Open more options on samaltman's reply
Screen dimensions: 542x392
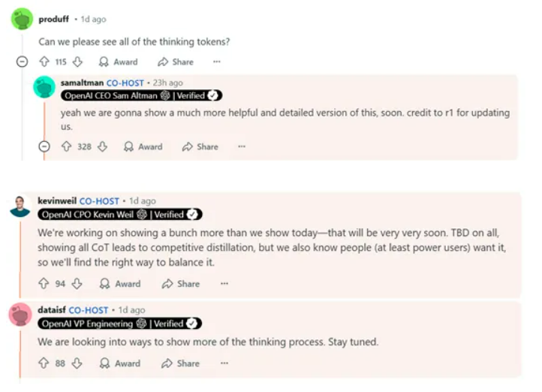(242, 146)
